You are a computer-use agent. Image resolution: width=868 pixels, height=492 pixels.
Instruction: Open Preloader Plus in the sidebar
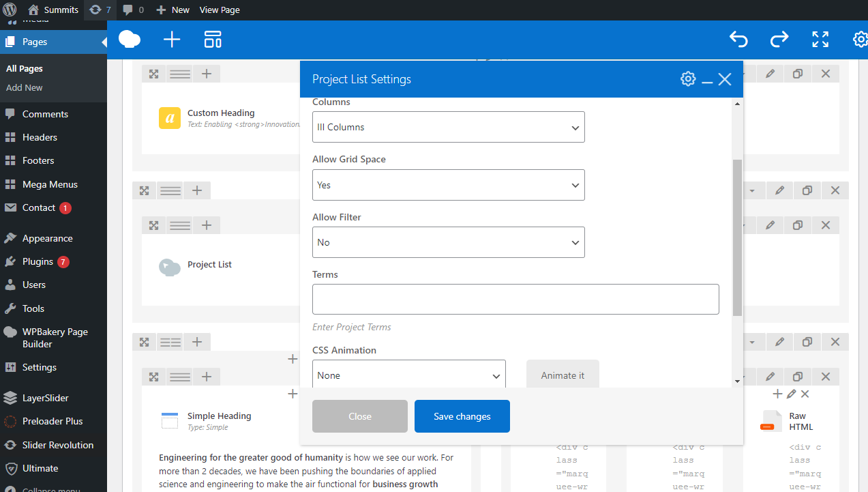53,421
